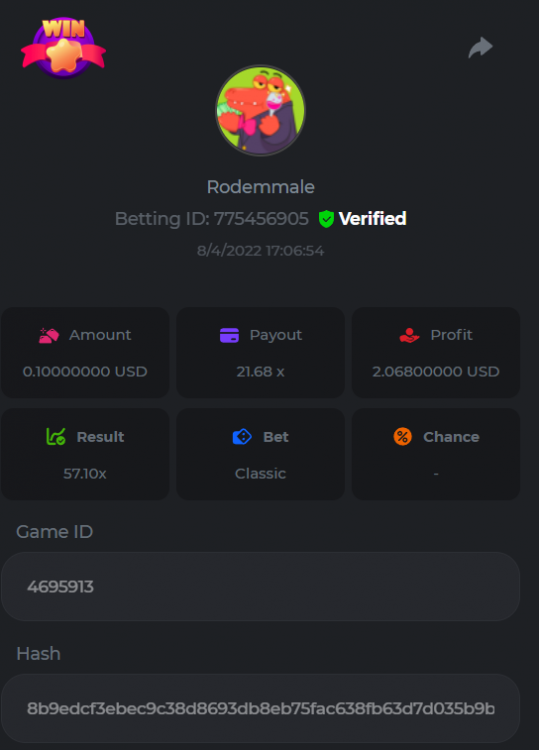The height and width of the screenshot is (750, 539).
Task: Click the green Verified shield icon
Action: click(x=326, y=219)
